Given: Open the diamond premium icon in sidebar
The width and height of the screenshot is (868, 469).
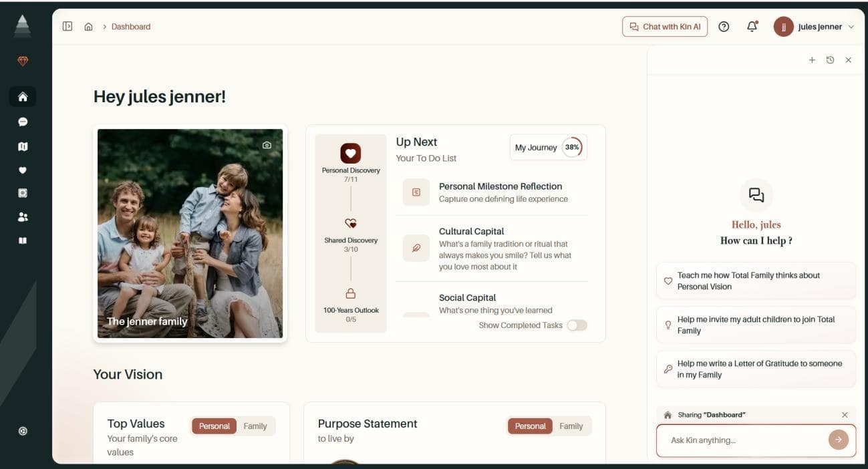Looking at the screenshot, I should coord(23,61).
